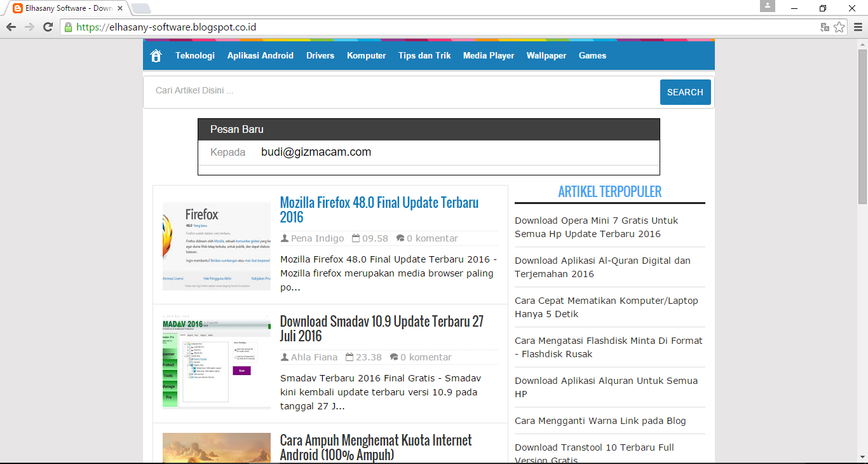Open Cara Cepat Mematikan Komputer/Laptop link
Image resolution: width=868 pixels, height=464 pixels.
pos(606,308)
